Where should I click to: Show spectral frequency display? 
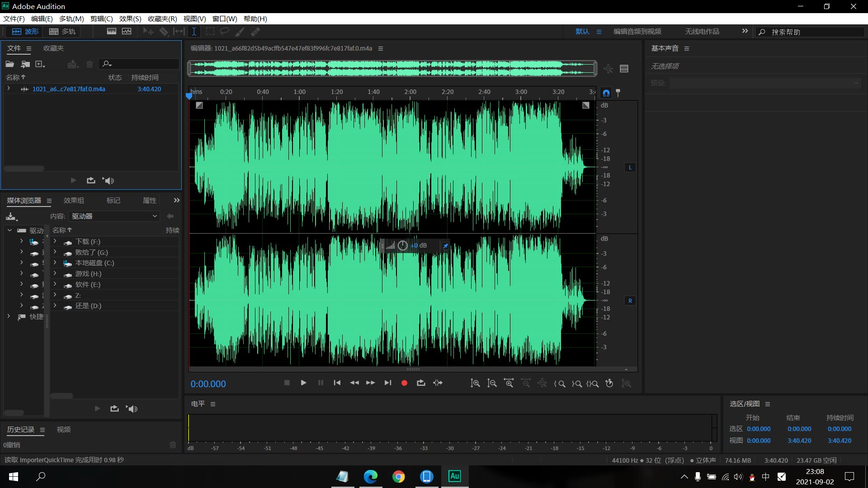click(x=112, y=31)
